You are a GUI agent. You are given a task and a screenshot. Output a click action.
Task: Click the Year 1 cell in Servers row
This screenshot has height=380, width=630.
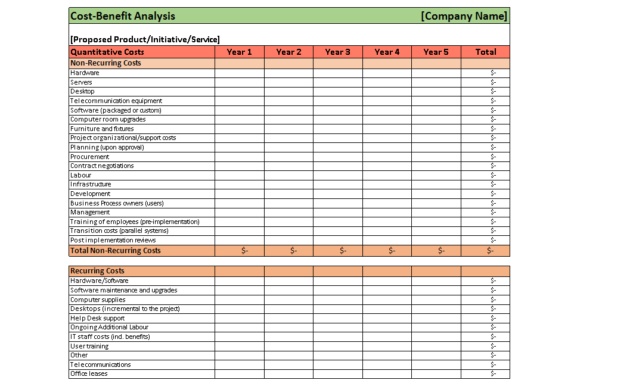pyautogui.click(x=239, y=82)
